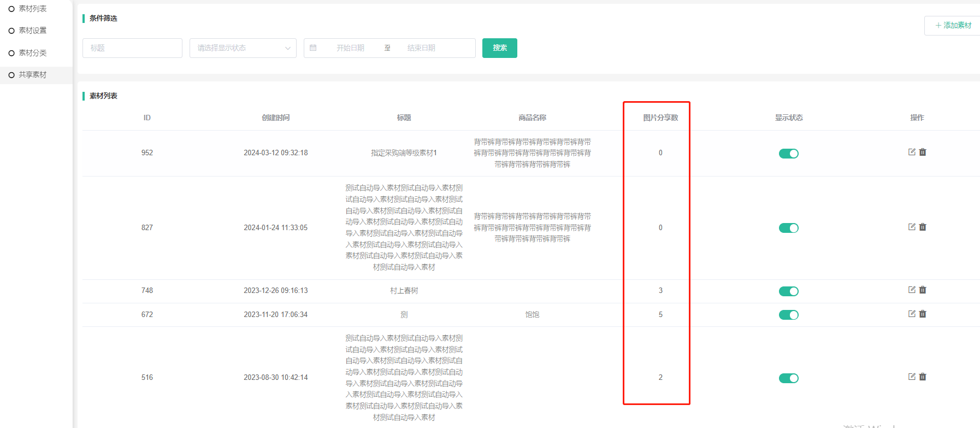Viewport: 980px width, 428px height.
Task: Open edit icon for row 748
Action: 911,290
